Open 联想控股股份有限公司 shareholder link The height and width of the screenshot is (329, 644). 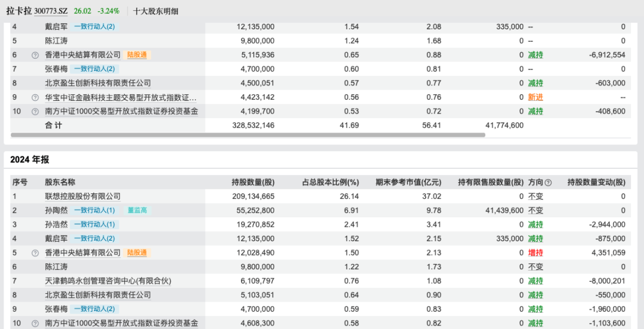tap(82, 196)
